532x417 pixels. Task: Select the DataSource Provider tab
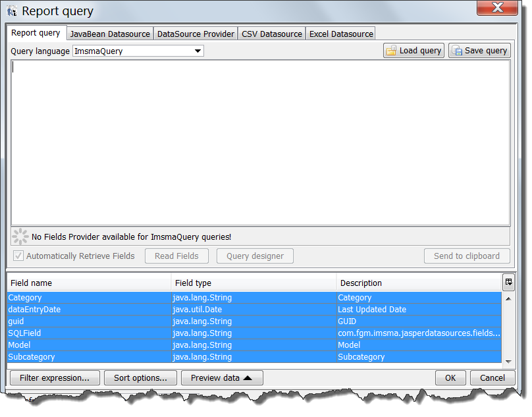pyautogui.click(x=195, y=33)
